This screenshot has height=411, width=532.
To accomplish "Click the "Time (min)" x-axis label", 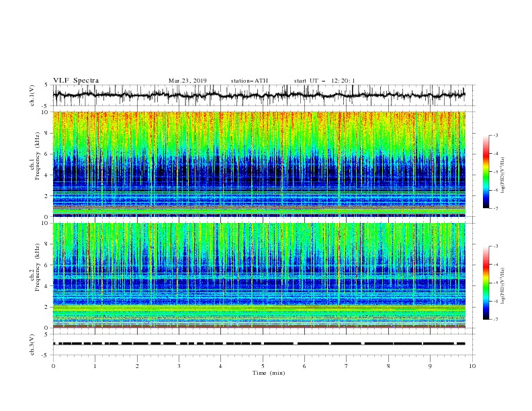I will [x=269, y=373].
